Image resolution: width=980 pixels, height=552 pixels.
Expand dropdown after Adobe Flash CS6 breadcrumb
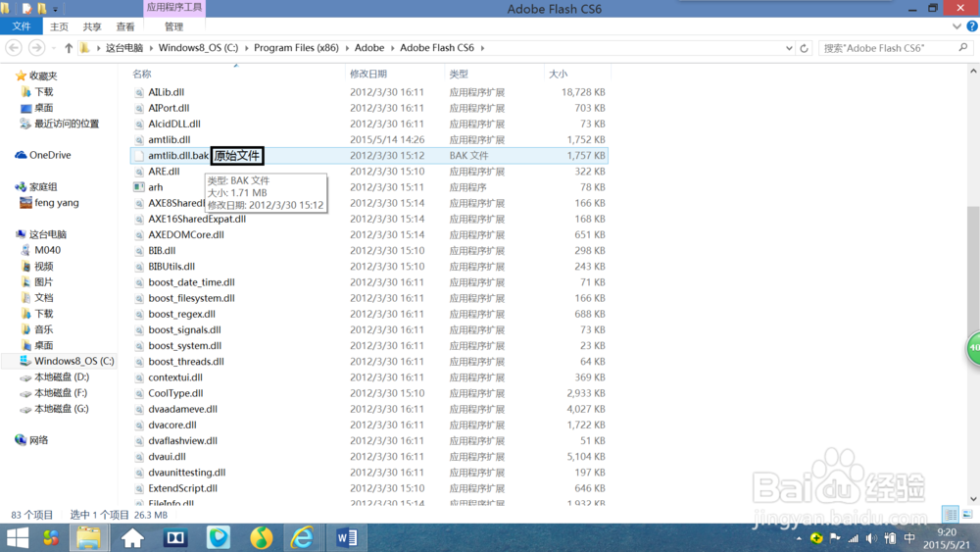(x=482, y=48)
